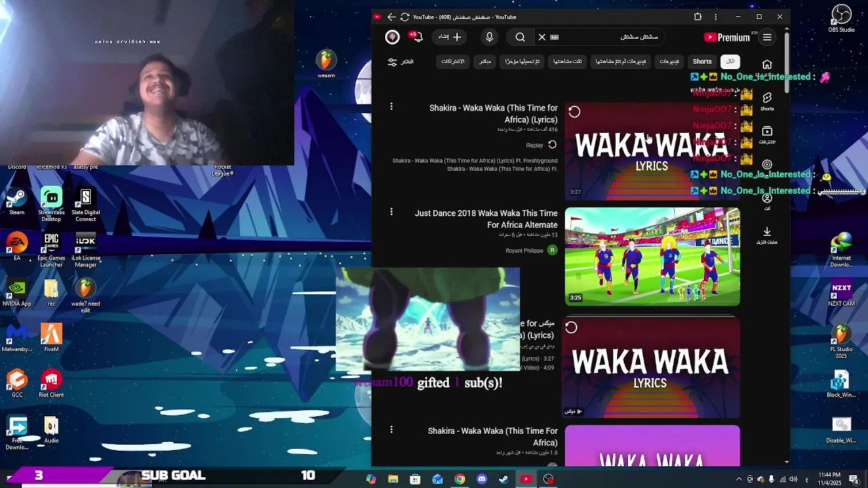Open the Epic Games Launcher shortcut

[51, 251]
